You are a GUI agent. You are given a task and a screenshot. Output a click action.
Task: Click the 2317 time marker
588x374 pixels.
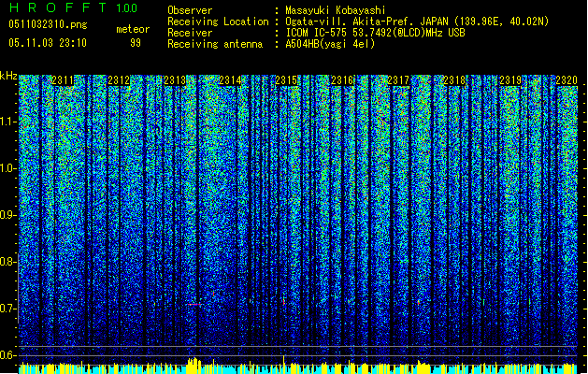(398, 80)
